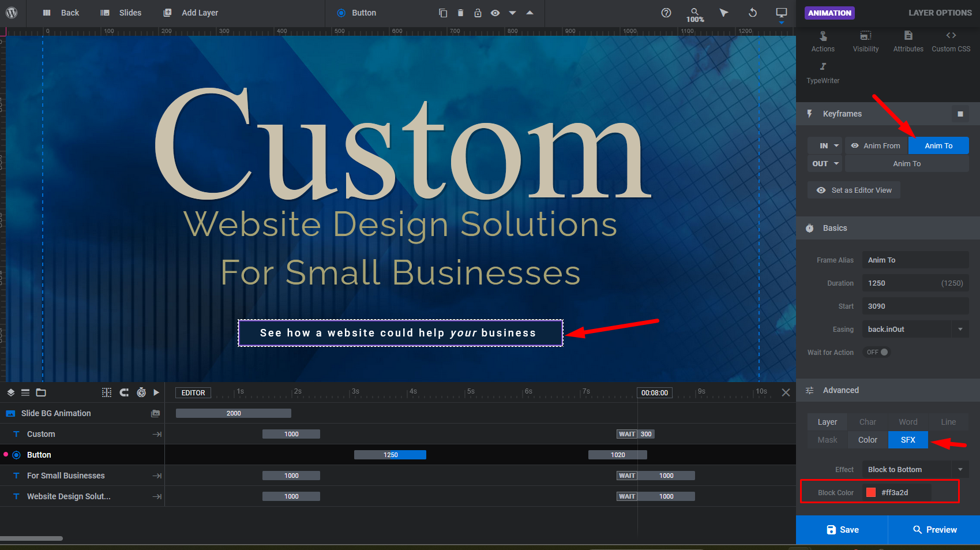Click the Back button
The width and height of the screenshot is (980, 550).
61,13
